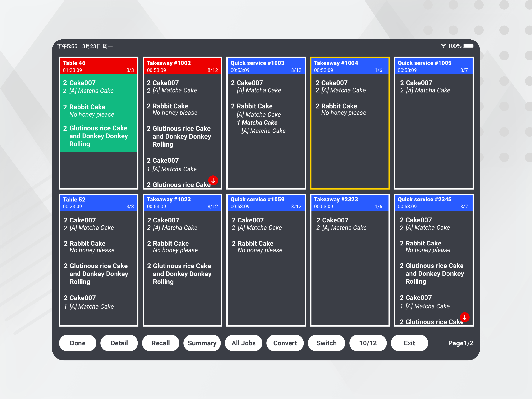Tap Cake007 in Quick service #1059
Viewport: 532px width, 399px height.
(248, 220)
